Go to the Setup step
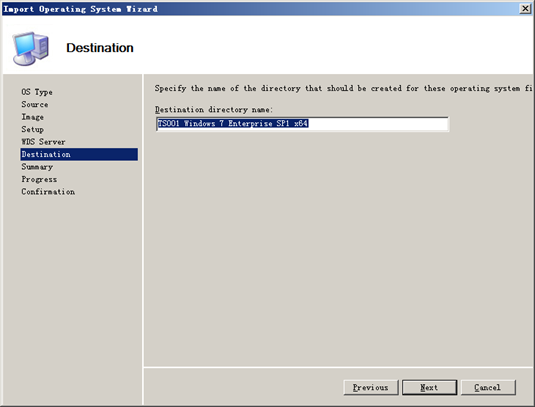535x407 pixels. point(32,129)
